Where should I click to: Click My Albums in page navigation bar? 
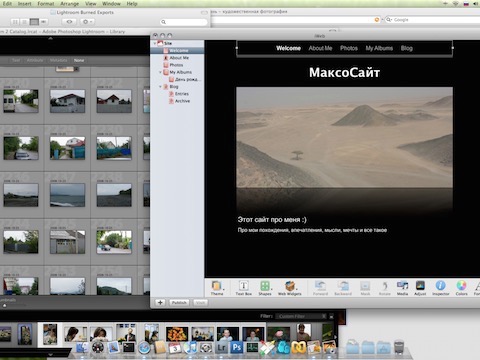pyautogui.click(x=379, y=48)
